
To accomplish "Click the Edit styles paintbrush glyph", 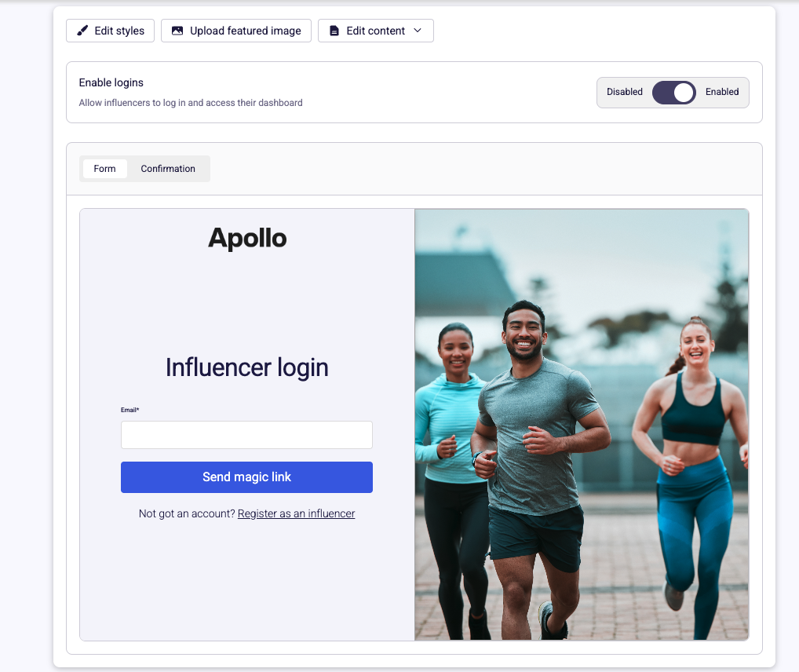I will coord(82,31).
